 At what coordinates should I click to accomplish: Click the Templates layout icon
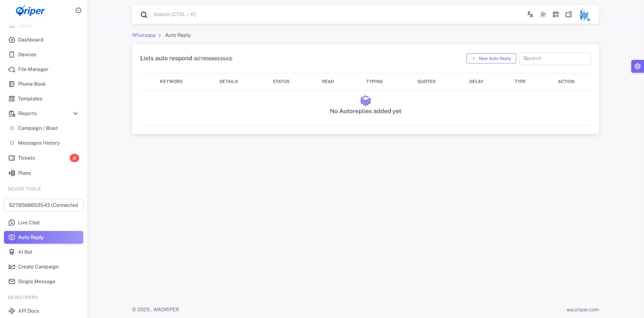[12, 99]
